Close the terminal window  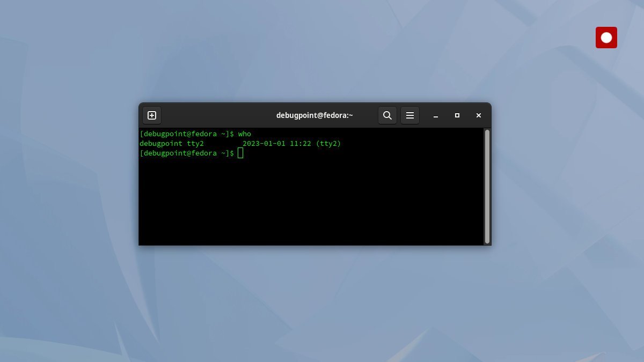pyautogui.click(x=479, y=115)
